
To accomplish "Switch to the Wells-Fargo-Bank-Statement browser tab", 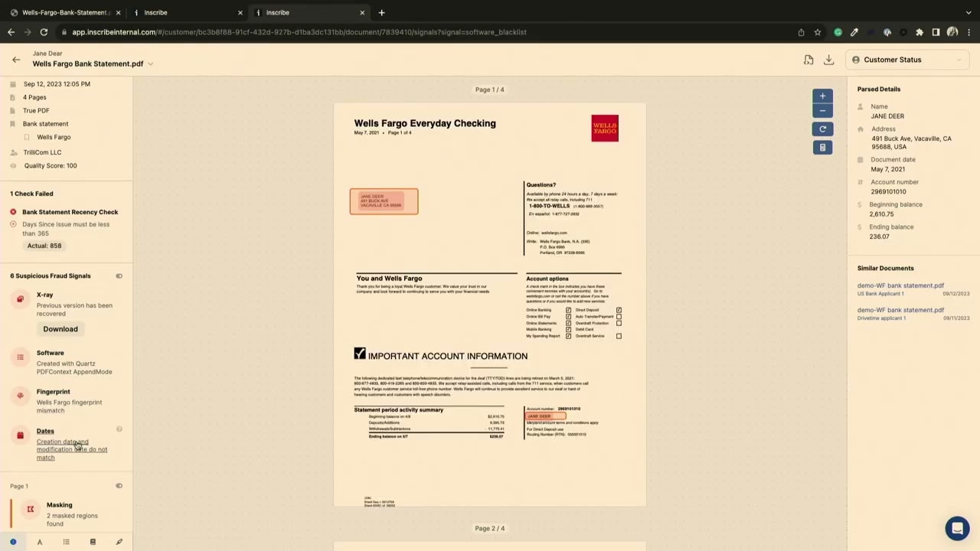I will (x=65, y=12).
